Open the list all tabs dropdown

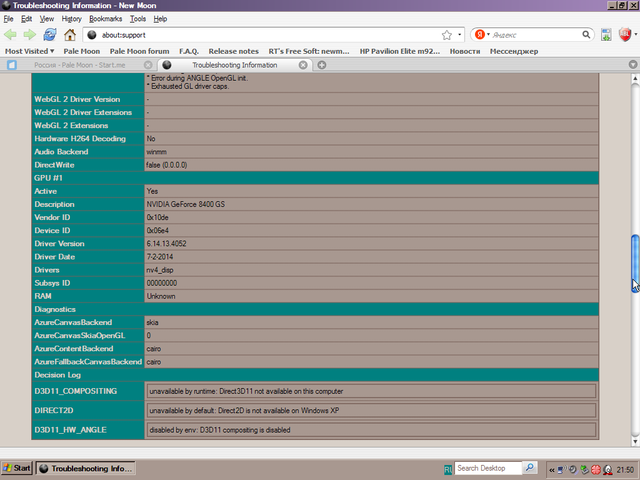coord(633,64)
